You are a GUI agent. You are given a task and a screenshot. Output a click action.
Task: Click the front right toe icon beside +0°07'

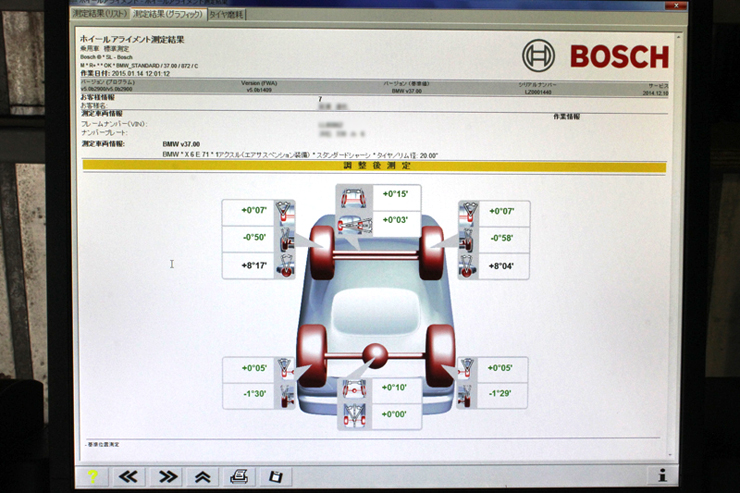(x=468, y=212)
